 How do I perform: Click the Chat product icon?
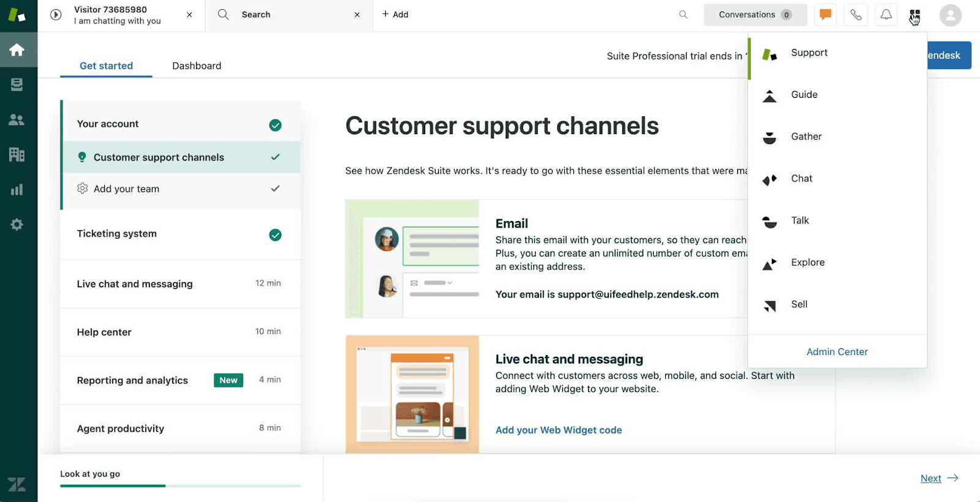[770, 179]
